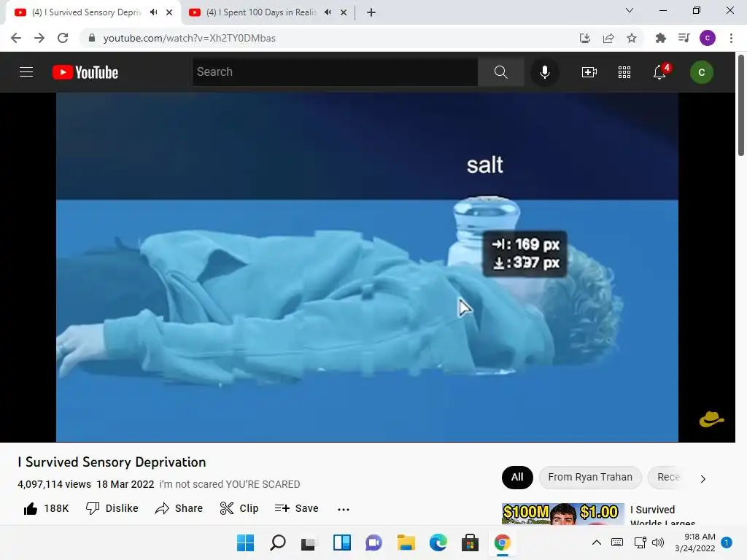This screenshot has height=560, width=747.
Task: Open I Survived suggested video title
Action: 662,516
